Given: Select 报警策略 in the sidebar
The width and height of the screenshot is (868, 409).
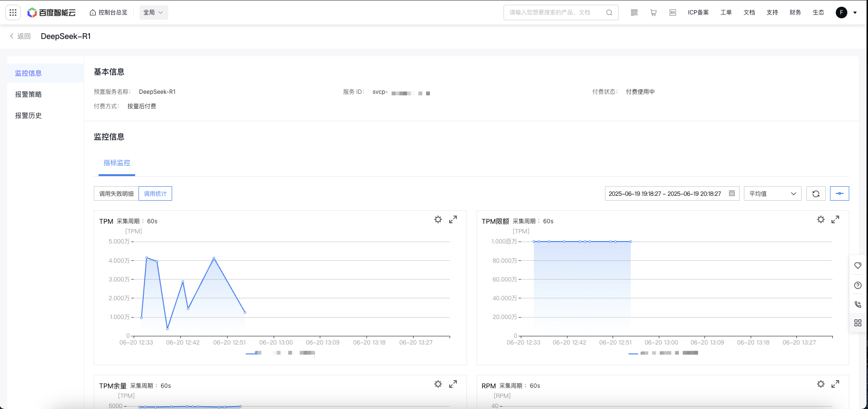Looking at the screenshot, I should pyautogui.click(x=45, y=94).
